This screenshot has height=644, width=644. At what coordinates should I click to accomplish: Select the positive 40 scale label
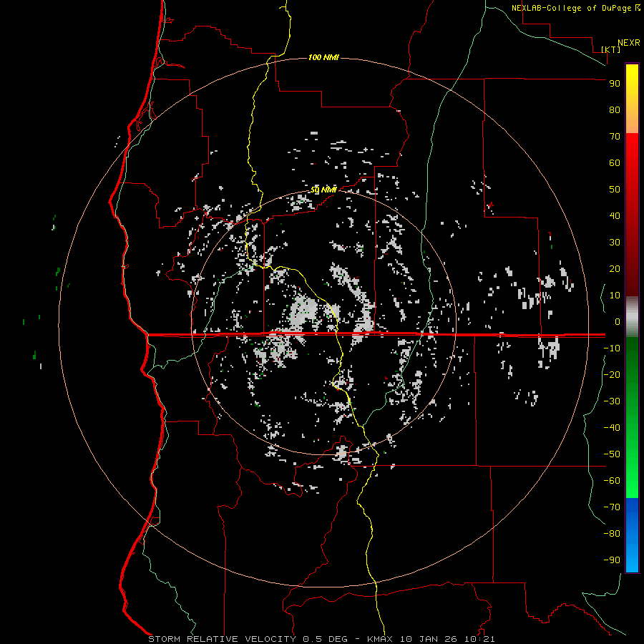point(615,216)
